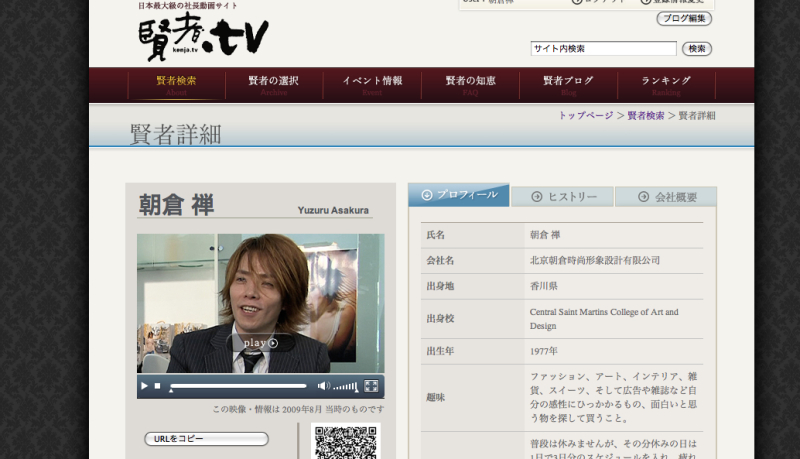Click the play overlay on the video
This screenshot has height=459, width=800.
261,343
